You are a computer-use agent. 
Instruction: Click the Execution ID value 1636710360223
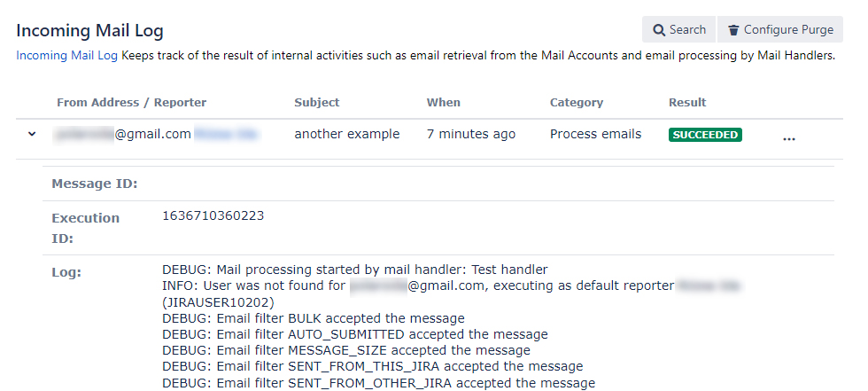coord(213,216)
